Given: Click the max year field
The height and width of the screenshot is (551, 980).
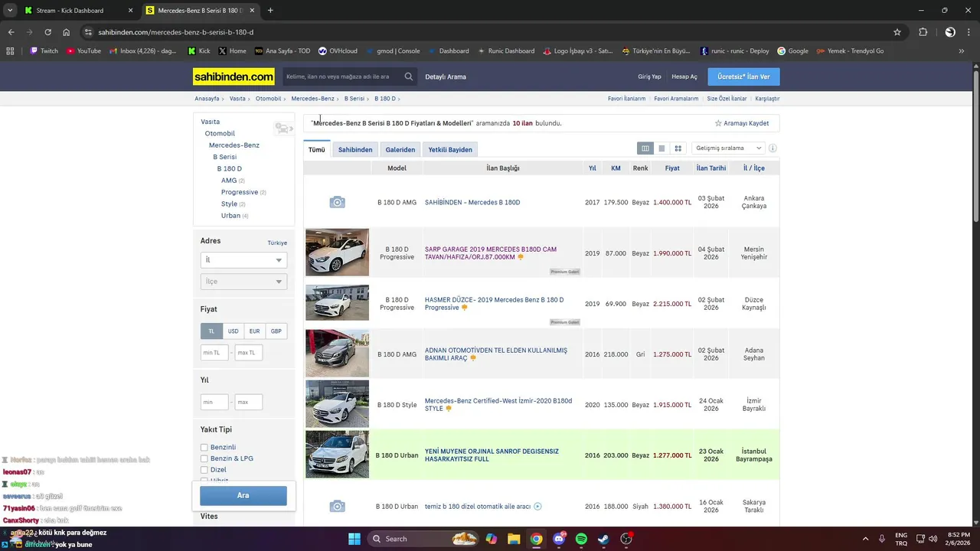Looking at the screenshot, I should (x=249, y=402).
